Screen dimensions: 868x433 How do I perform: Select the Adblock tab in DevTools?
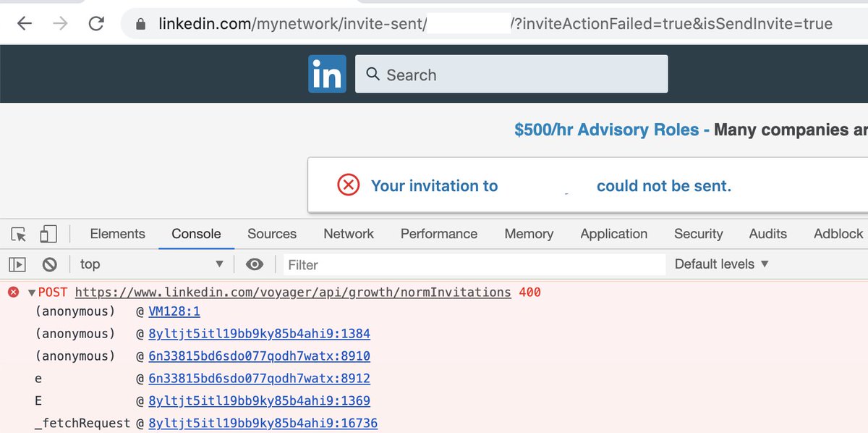[838, 234]
